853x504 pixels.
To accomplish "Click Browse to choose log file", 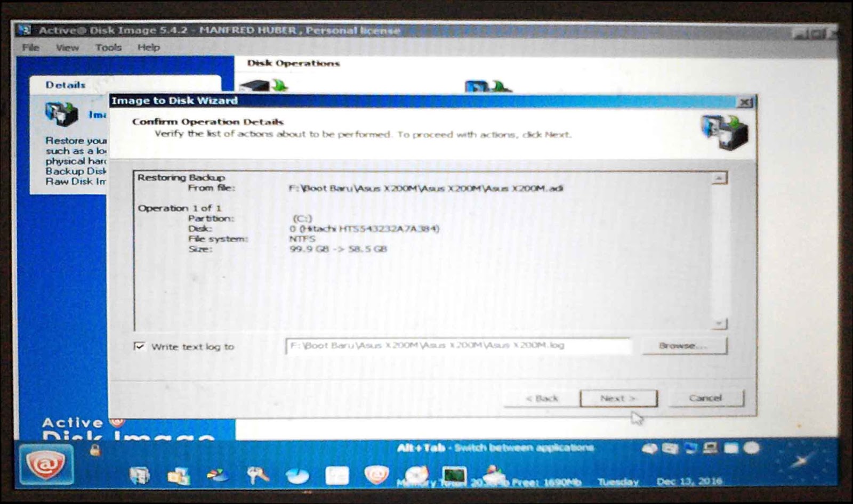I will click(x=683, y=345).
